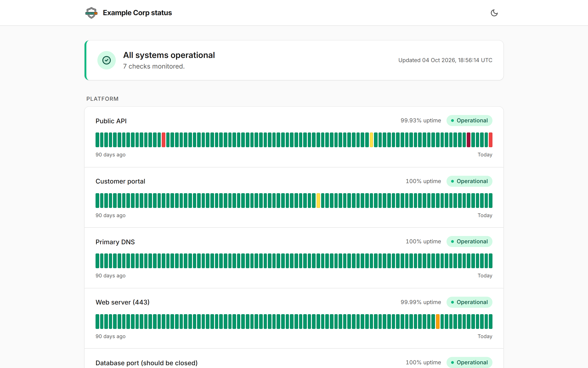Image resolution: width=588 pixels, height=368 pixels.
Task: Click the Operational badge for Database port
Action: coord(469,362)
